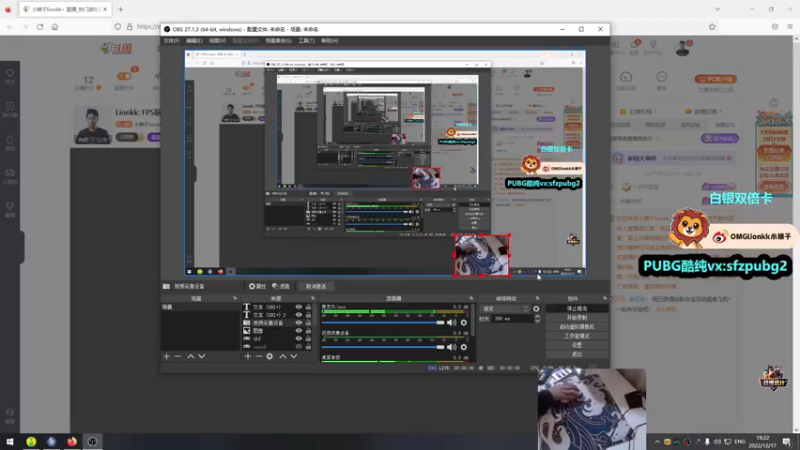Undock the 混音器 panel with its float icon

tap(471, 298)
